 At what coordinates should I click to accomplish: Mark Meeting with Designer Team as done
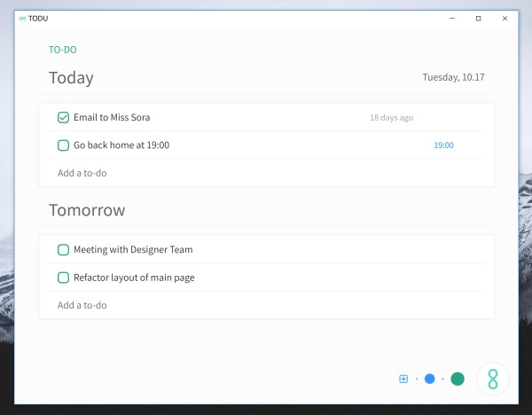tap(63, 250)
